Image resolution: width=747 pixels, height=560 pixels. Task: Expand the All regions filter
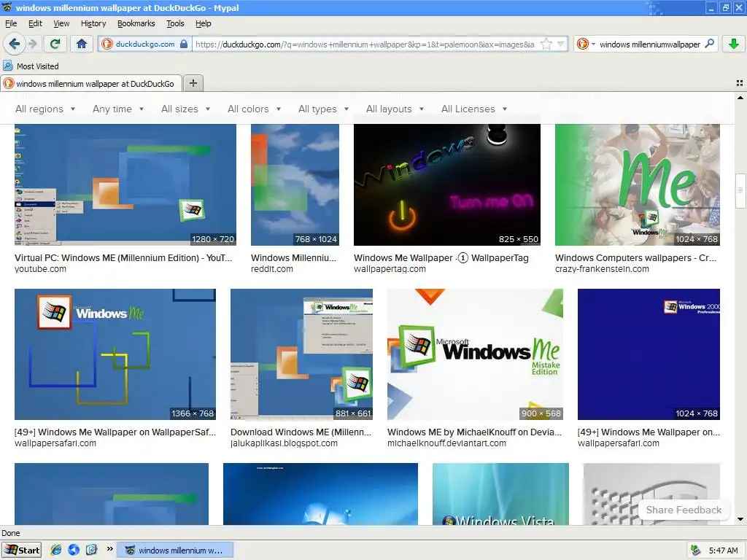45,109
